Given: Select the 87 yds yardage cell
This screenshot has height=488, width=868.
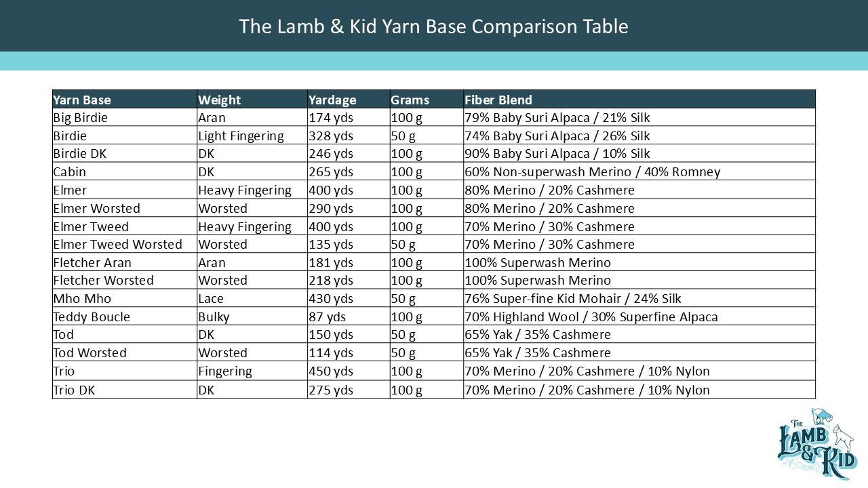Looking at the screenshot, I should pyautogui.click(x=328, y=317).
